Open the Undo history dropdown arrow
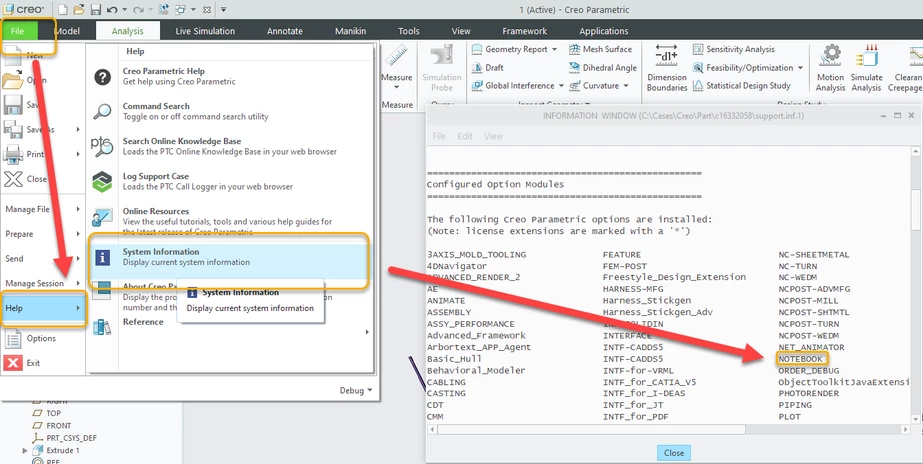The height and width of the screenshot is (464, 923). click(x=125, y=10)
